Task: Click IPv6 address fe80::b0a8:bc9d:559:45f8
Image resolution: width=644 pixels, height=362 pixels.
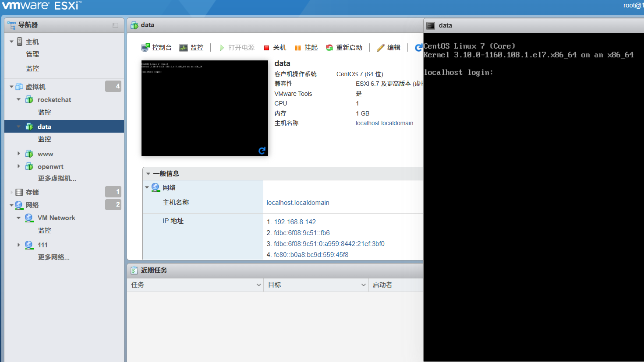Action: 311,255
